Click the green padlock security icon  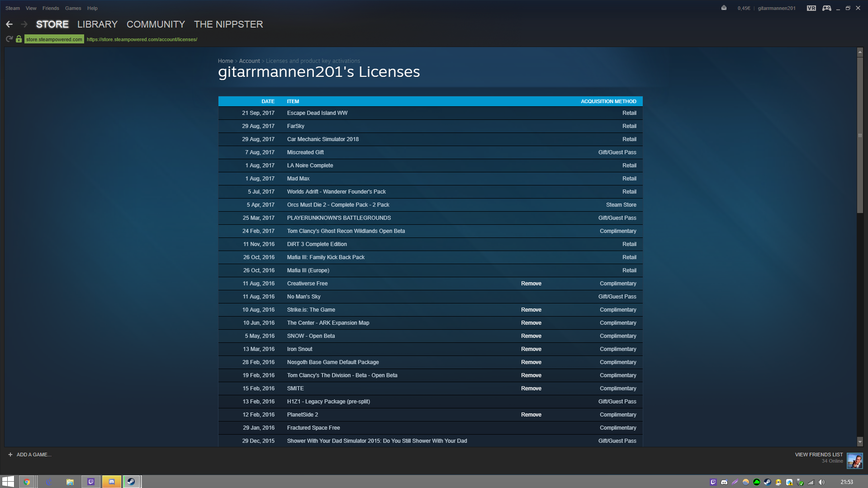19,39
